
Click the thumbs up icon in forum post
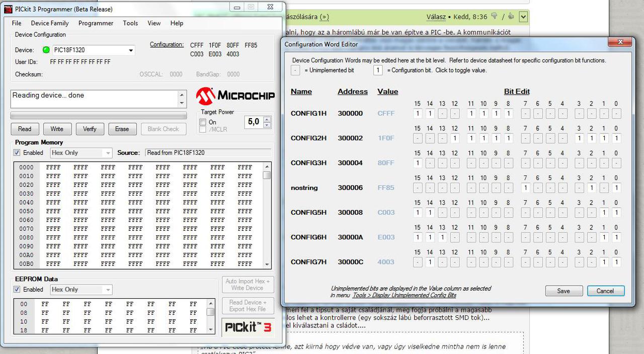pyautogui.click(x=511, y=17)
